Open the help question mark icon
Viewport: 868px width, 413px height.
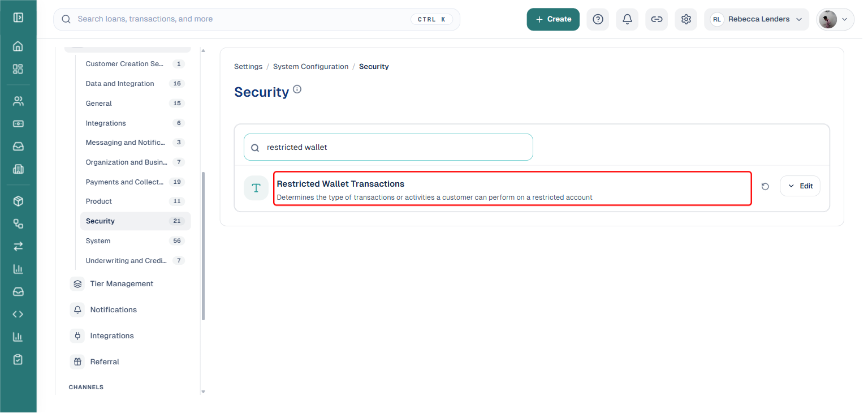coord(598,19)
